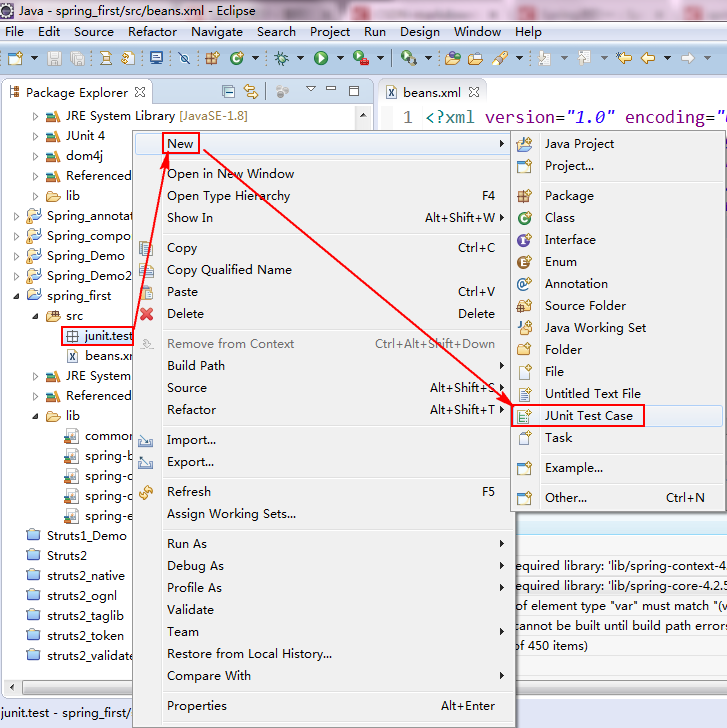Click Export... in context menu
The height and width of the screenshot is (728, 727).
pyautogui.click(x=322, y=462)
